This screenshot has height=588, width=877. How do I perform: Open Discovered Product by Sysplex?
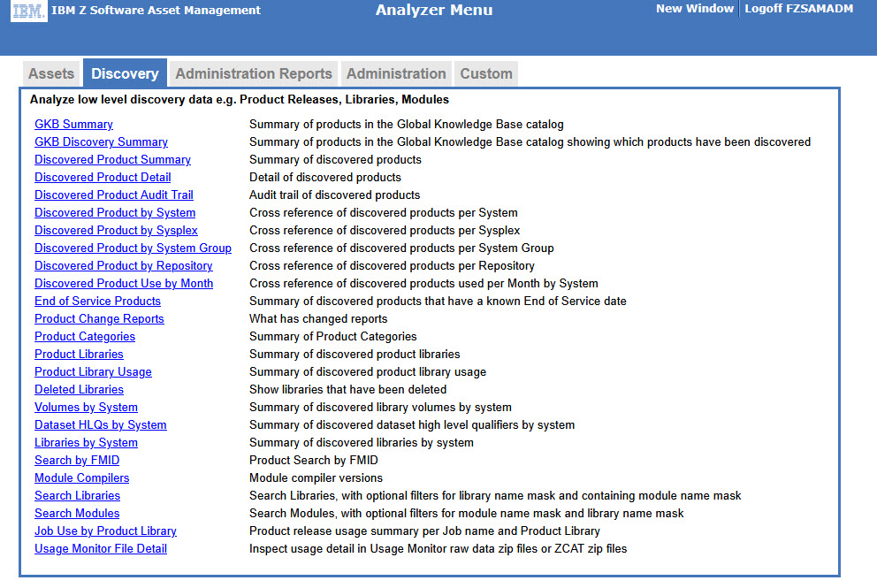click(117, 231)
